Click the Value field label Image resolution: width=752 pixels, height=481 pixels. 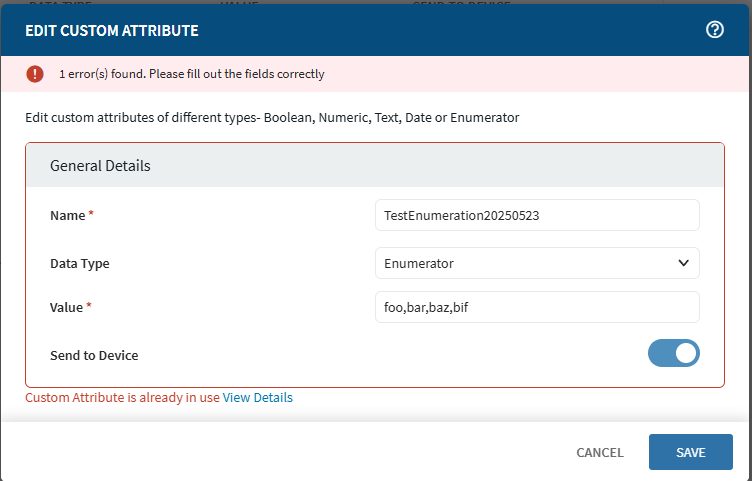click(66, 307)
